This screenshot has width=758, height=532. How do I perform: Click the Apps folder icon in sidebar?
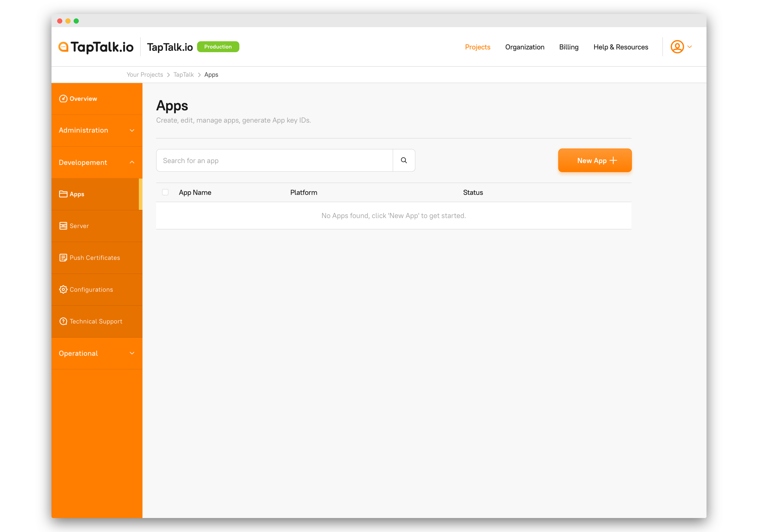tap(63, 194)
